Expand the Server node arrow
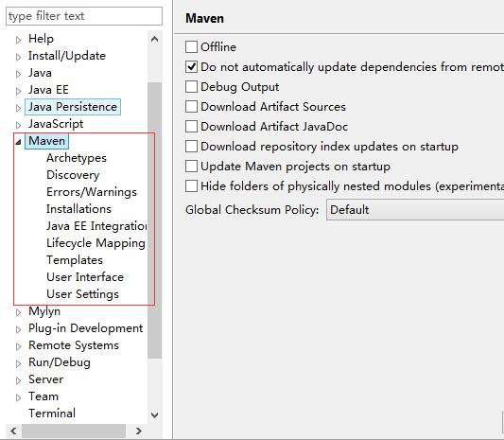504x440 pixels. [x=18, y=380]
